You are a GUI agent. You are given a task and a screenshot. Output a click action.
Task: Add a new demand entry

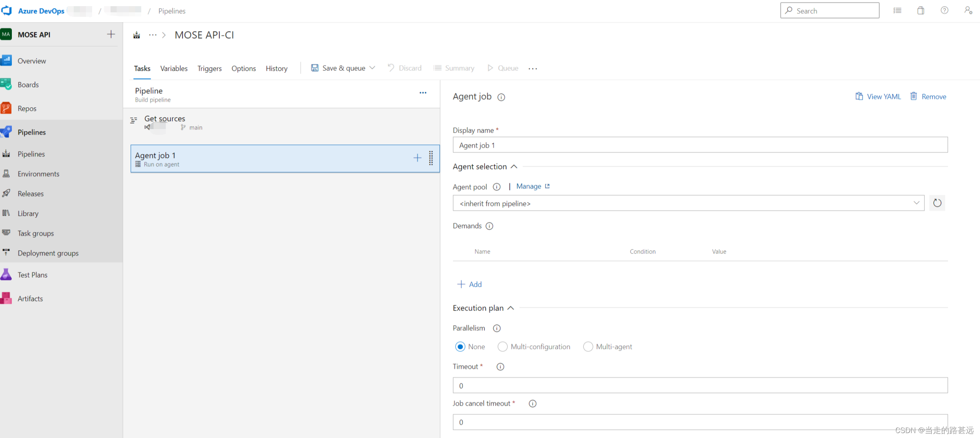tap(470, 284)
